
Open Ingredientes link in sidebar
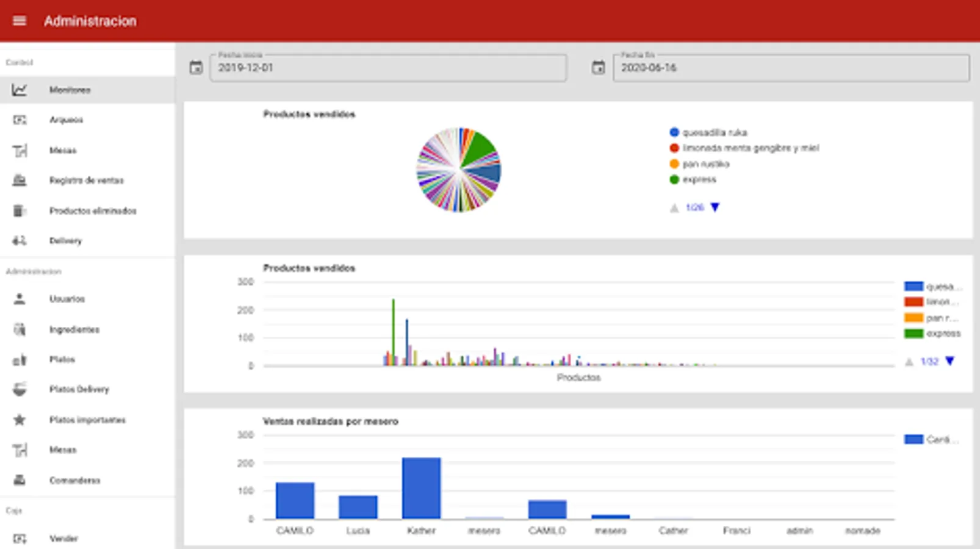point(87,329)
